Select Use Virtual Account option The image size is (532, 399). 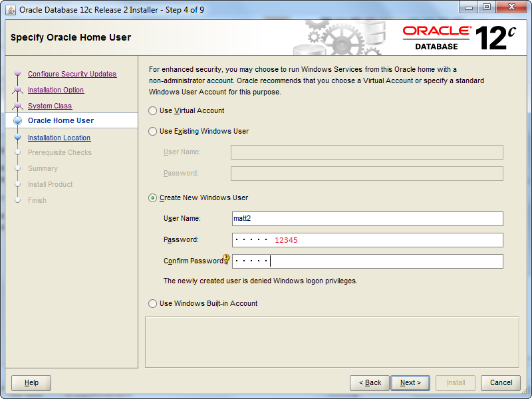[x=153, y=111]
